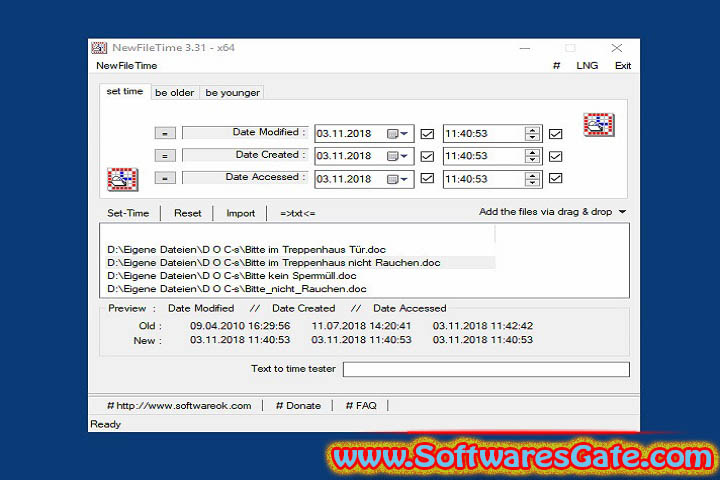Close the NewFileTime window
720x480 pixels.
coord(617,48)
